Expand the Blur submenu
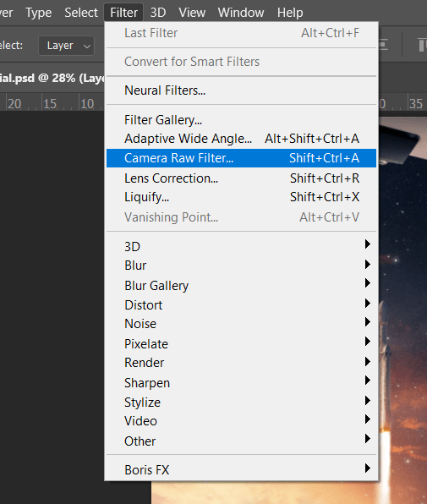The width and height of the screenshot is (427, 504). point(241,266)
